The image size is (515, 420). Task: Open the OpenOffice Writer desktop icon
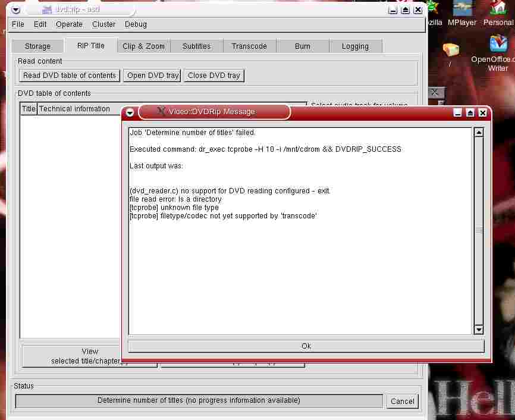coord(498,45)
